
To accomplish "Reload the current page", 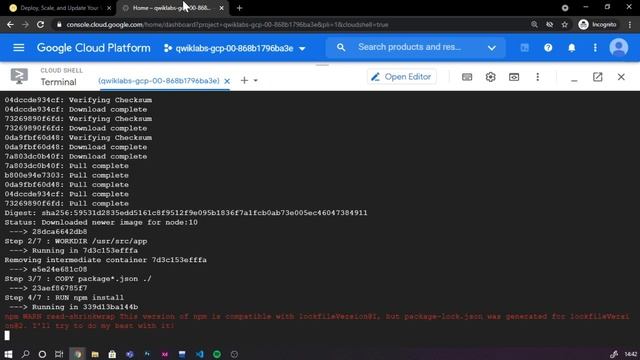I will pos(40,24).
